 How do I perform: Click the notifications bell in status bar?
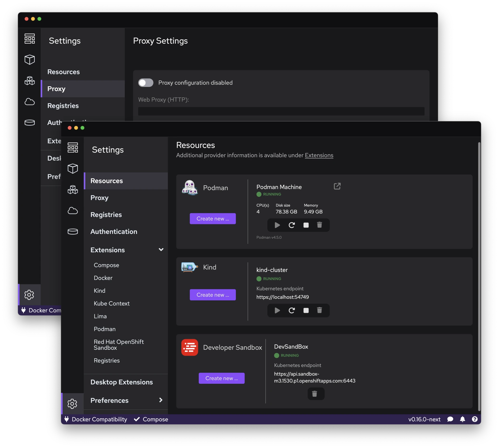click(x=462, y=419)
